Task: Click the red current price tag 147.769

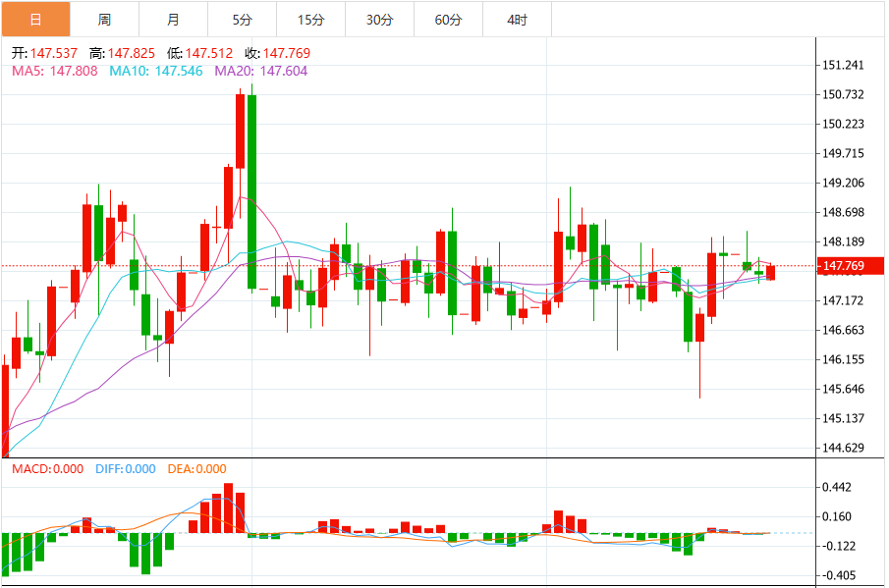Action: pos(851,266)
